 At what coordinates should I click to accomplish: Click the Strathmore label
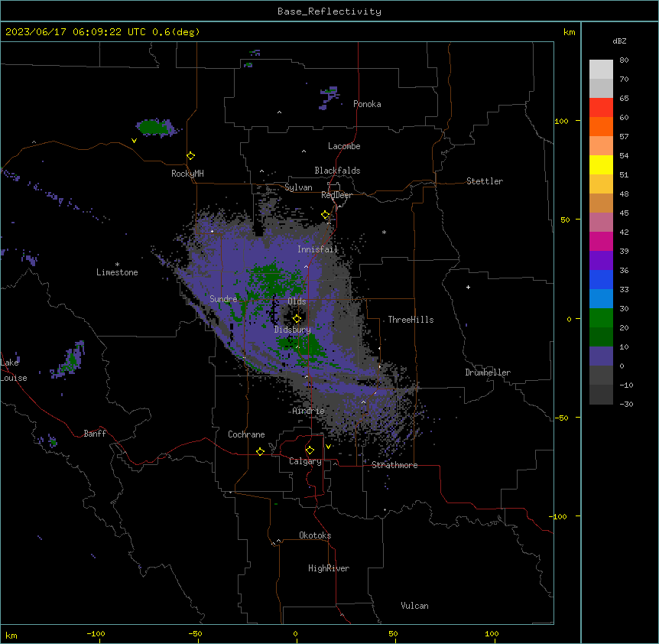tap(394, 465)
